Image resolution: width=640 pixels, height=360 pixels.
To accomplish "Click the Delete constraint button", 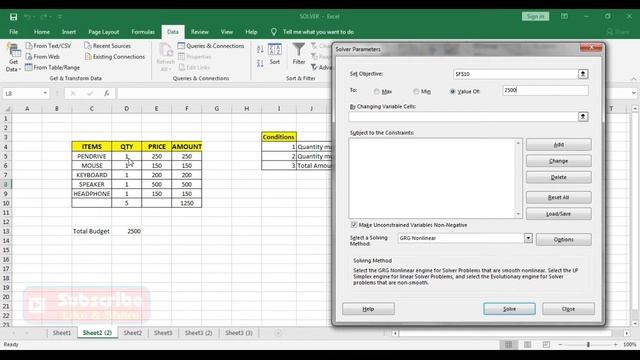I will 558,178.
